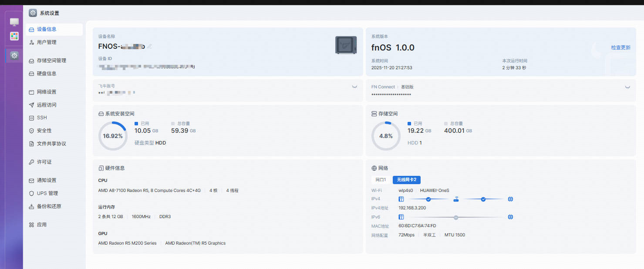Click the IPv6 internet globe icon
This screenshot has height=269, width=644.
point(510,217)
